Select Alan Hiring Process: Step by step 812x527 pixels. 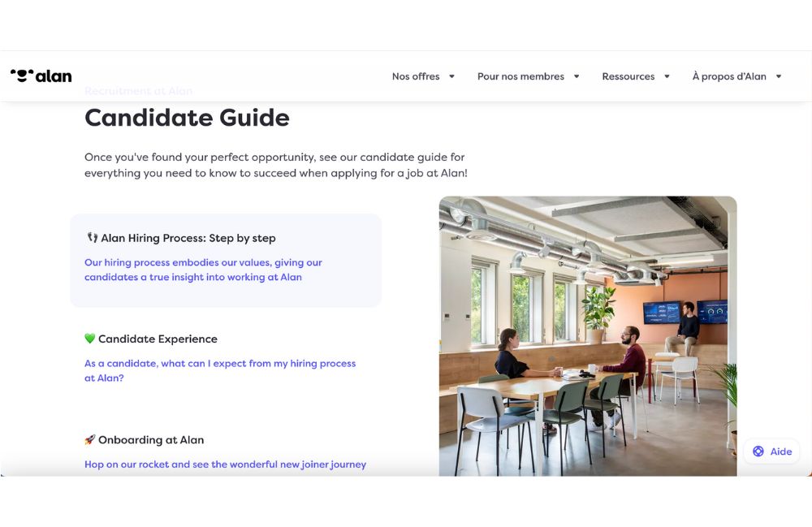tap(188, 238)
